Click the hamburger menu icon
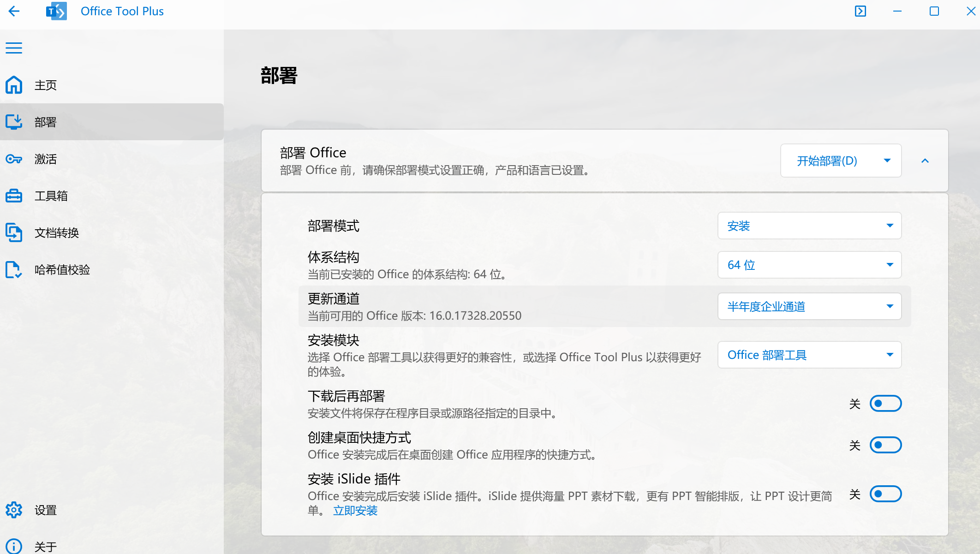Image resolution: width=980 pixels, height=554 pixels. [14, 48]
